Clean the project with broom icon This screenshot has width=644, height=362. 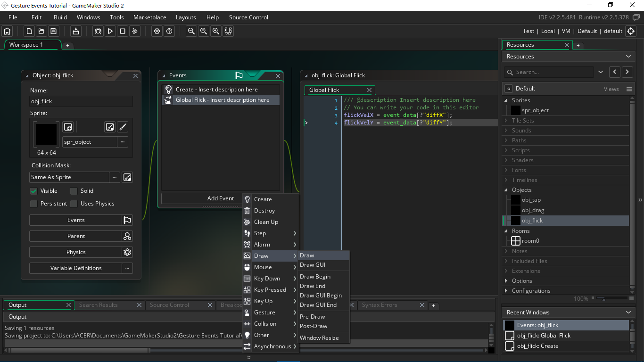pos(135,31)
